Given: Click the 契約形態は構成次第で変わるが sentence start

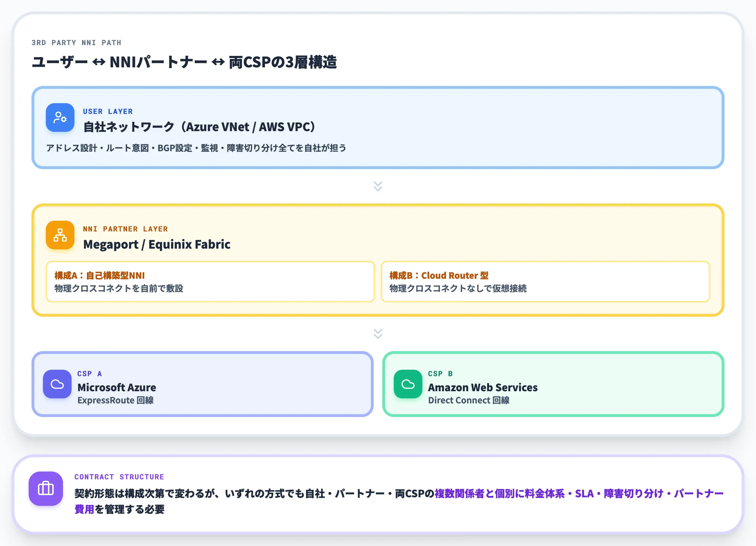Looking at the screenshot, I should click(x=144, y=494).
